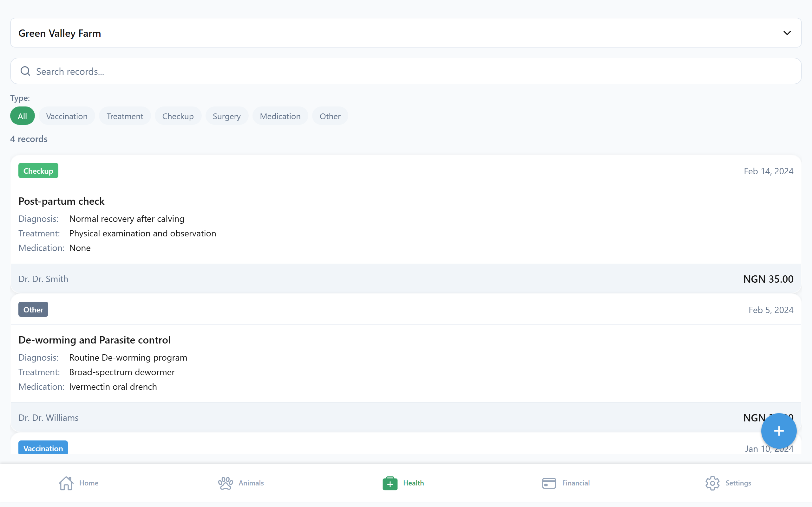Toggle the All type filter
812x507 pixels.
(23, 116)
